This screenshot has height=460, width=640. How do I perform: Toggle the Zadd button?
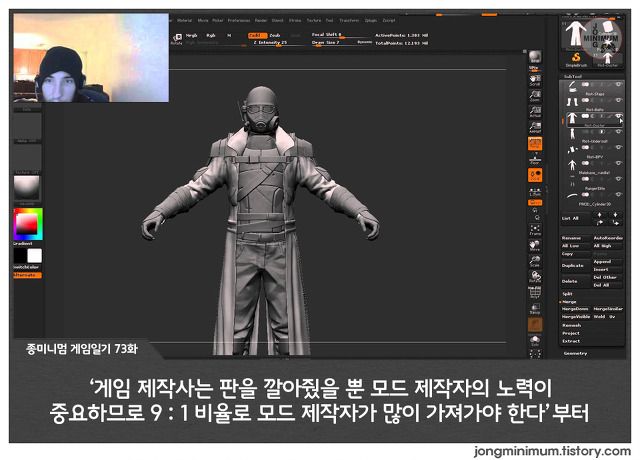point(257,36)
